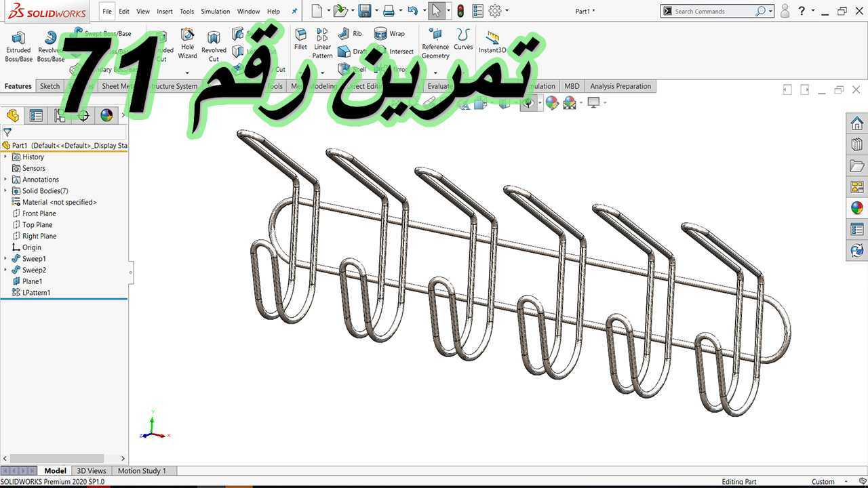Screen dimensions: 868x488
Task: Click the Undo icon
Action: pyautogui.click(x=412, y=11)
